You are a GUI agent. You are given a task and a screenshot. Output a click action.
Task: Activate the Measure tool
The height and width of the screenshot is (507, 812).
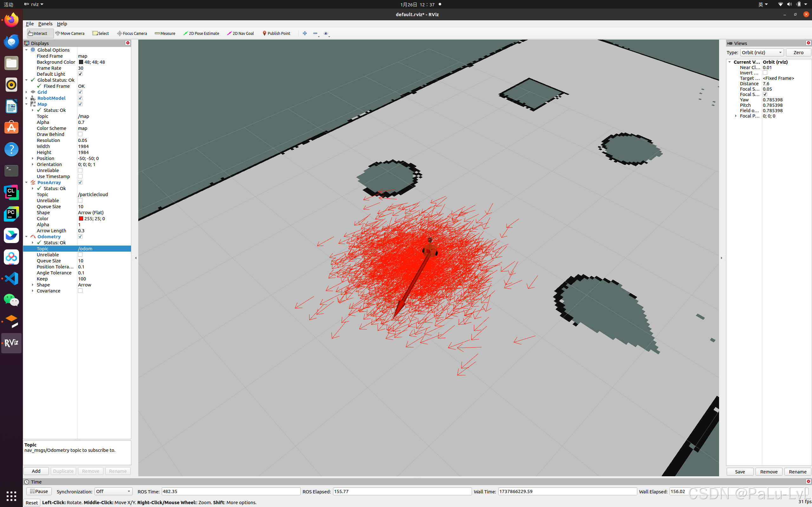[165, 33]
